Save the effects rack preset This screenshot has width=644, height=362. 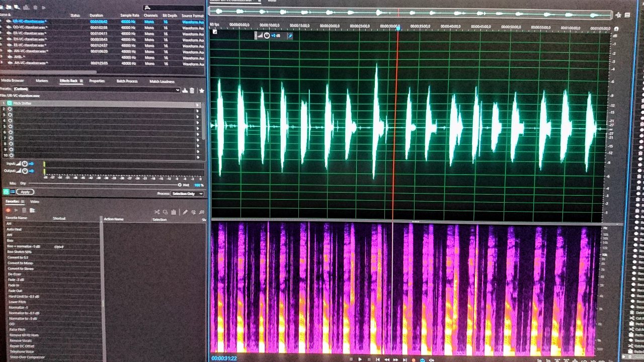pos(185,90)
